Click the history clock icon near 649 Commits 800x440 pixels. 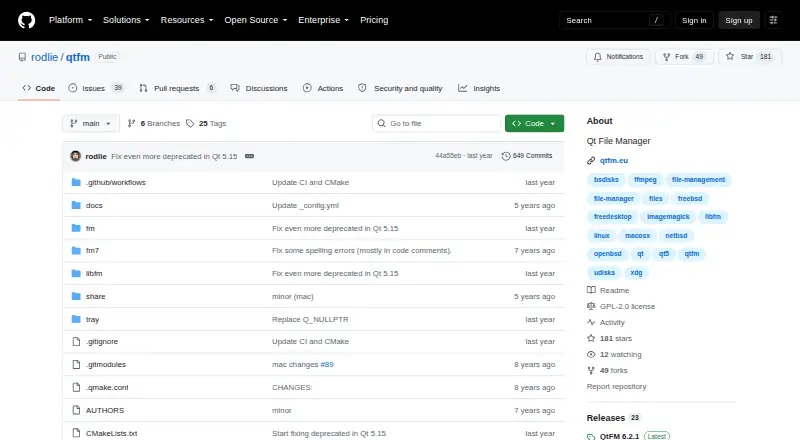506,156
